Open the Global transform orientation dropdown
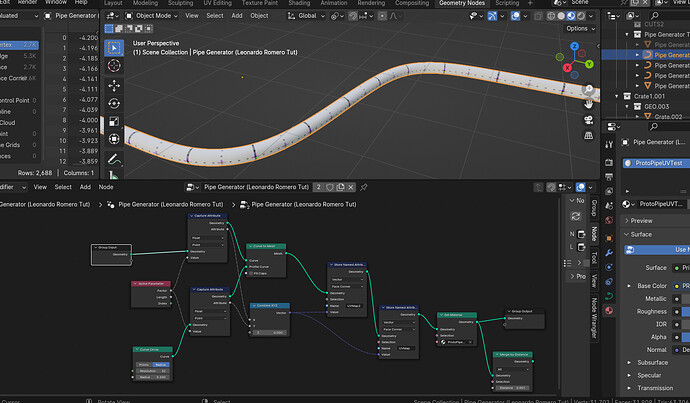 (306, 16)
